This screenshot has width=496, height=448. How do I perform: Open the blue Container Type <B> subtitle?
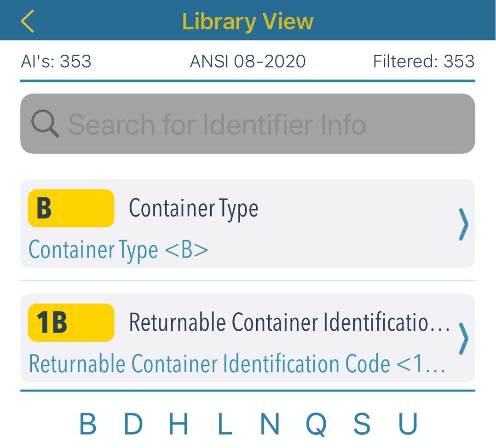[x=118, y=250]
